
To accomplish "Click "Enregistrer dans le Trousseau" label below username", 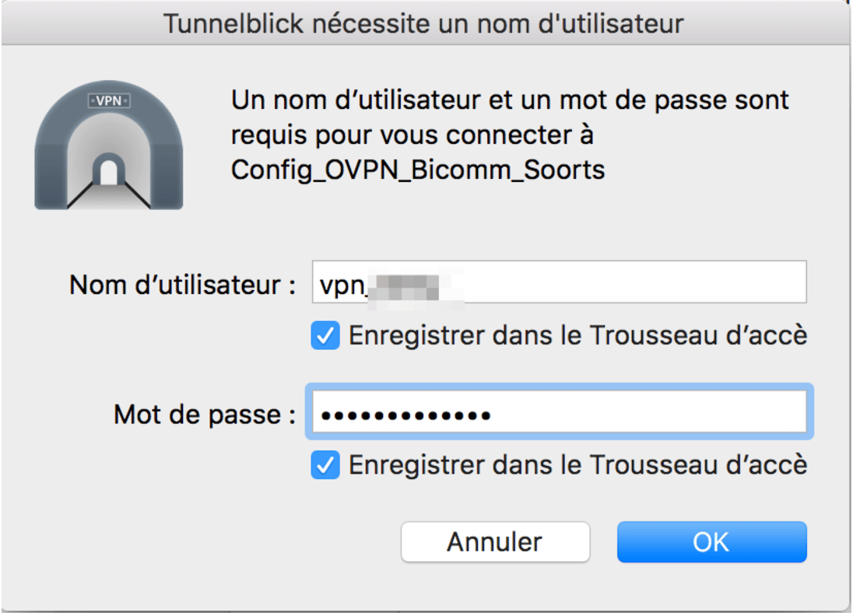I will [x=577, y=336].
